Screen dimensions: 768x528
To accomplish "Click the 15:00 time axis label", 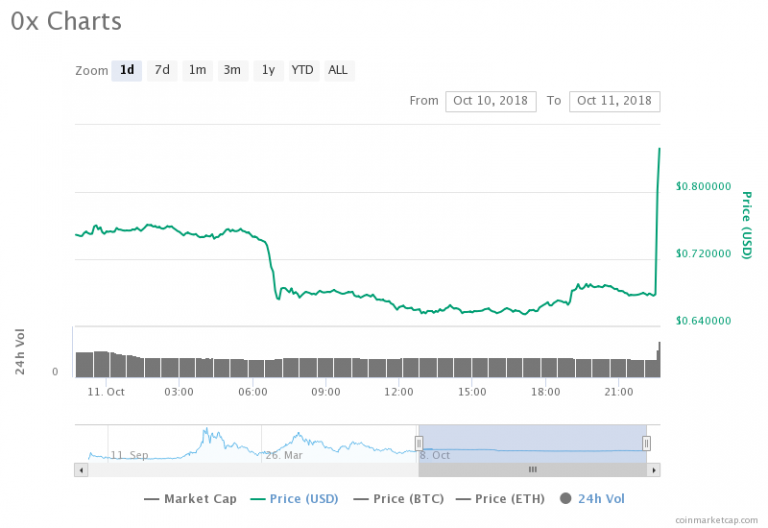I will tap(472, 392).
